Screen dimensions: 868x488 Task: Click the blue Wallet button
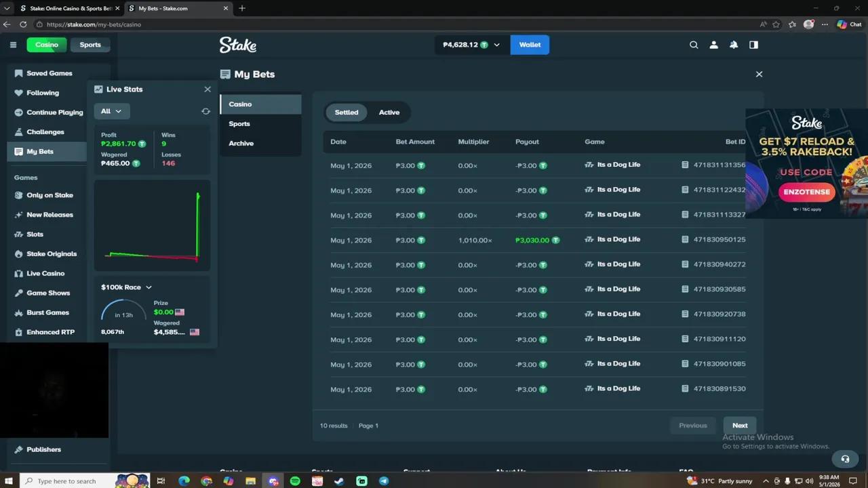pyautogui.click(x=530, y=45)
